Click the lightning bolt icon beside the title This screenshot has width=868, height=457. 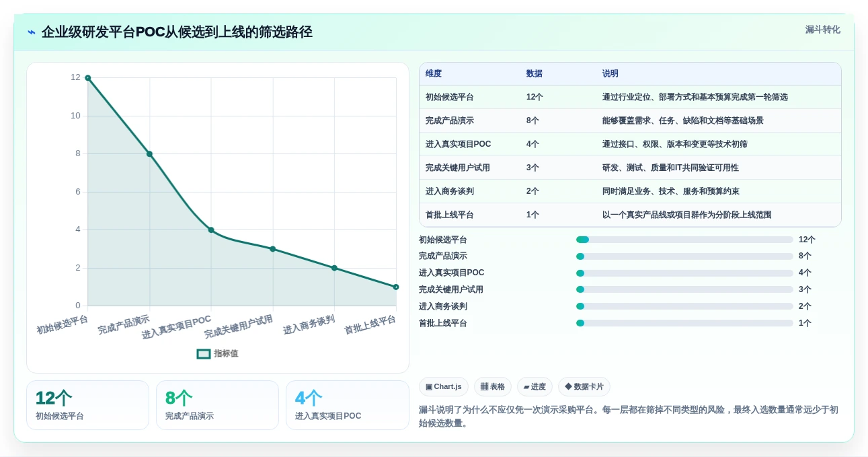pyautogui.click(x=32, y=32)
